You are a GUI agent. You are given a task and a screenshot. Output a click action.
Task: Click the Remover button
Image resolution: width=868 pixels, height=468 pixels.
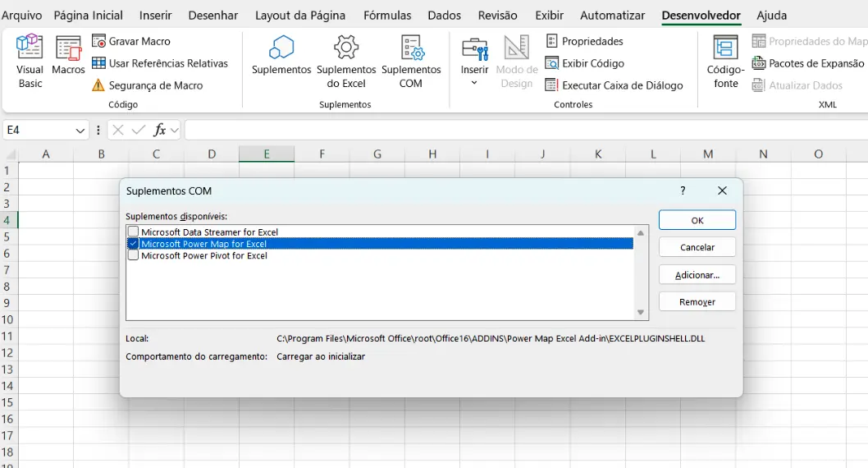(697, 302)
